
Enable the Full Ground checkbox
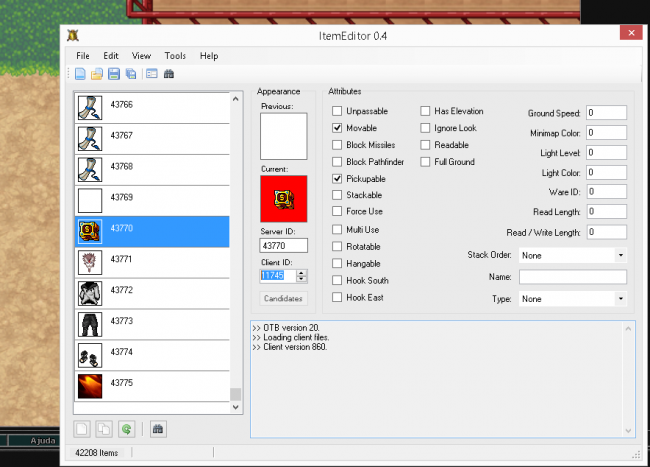425,162
